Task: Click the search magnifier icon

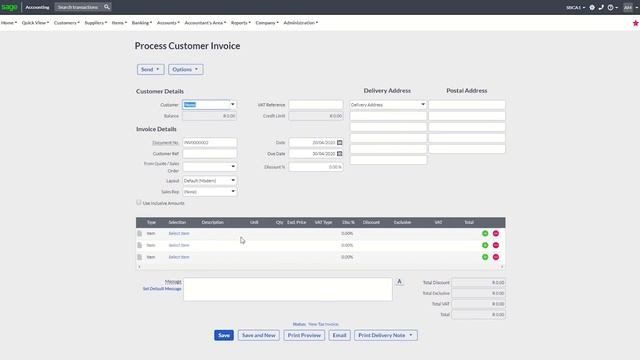Action: (107, 7)
